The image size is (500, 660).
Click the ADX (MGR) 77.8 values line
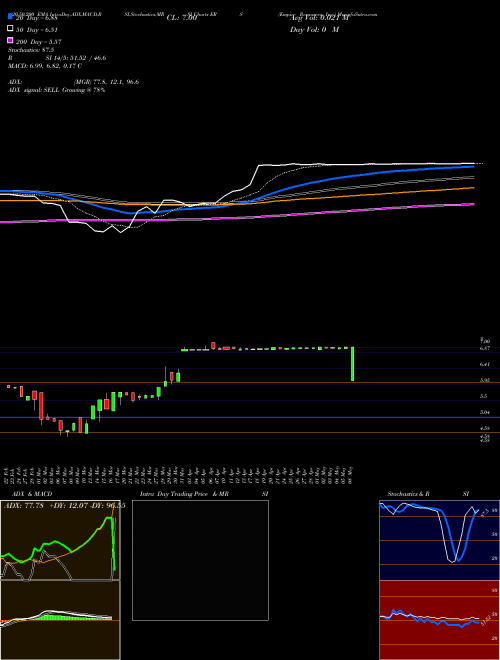[x=73, y=82]
